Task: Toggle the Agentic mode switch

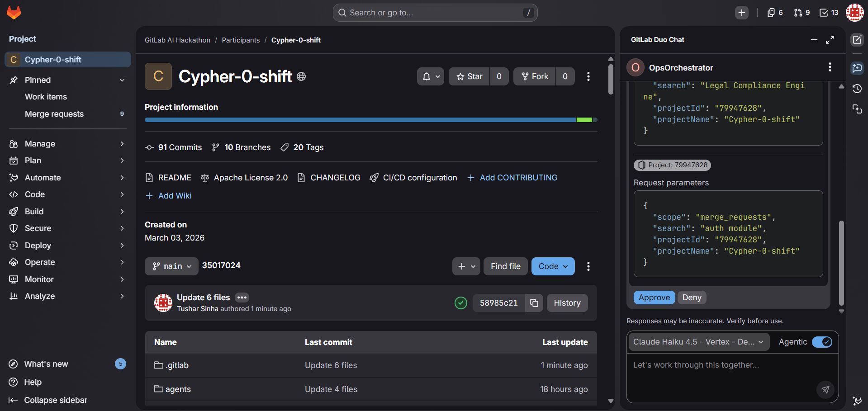Action: pyautogui.click(x=822, y=342)
